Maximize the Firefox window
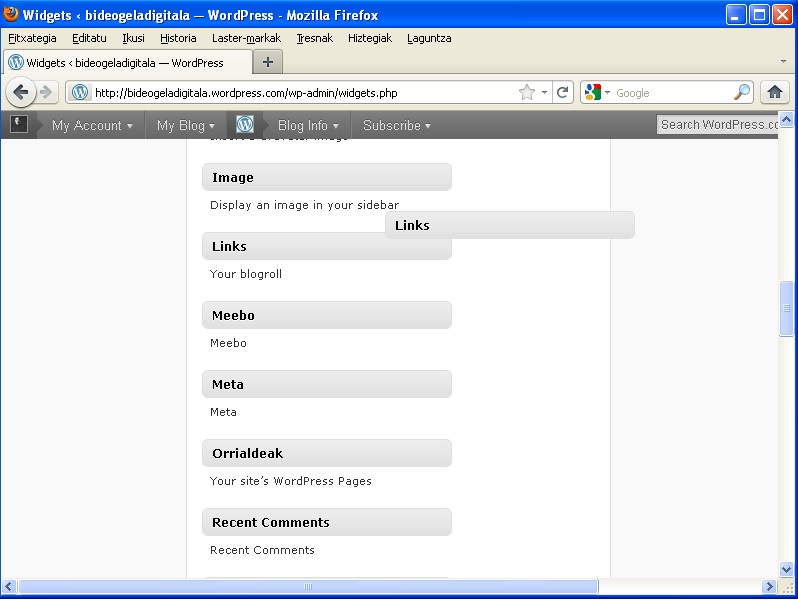 759,15
